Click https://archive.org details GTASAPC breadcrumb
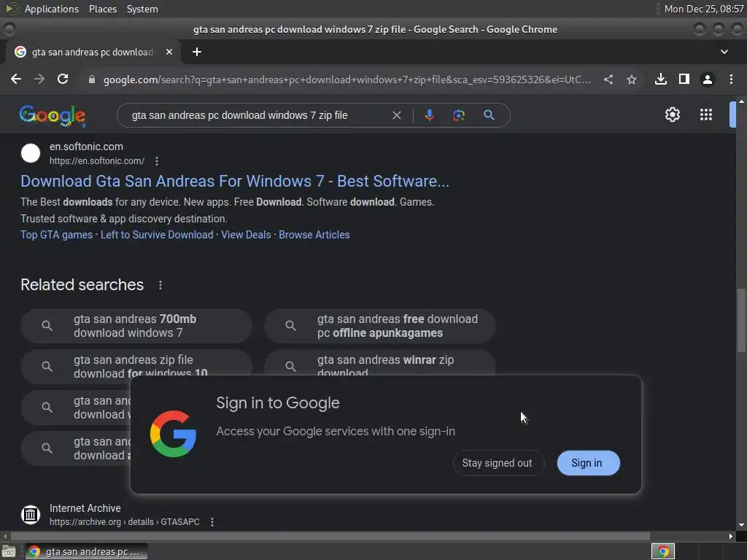 124,522
